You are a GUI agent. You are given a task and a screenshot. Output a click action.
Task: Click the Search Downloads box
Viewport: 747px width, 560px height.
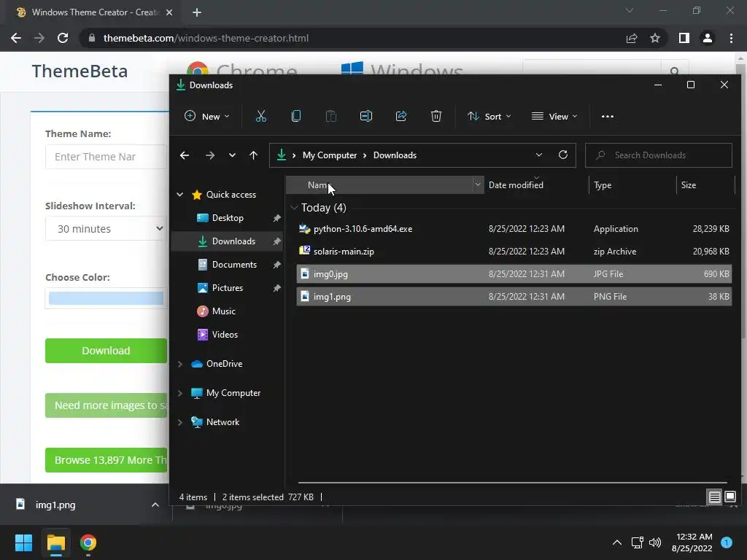pyautogui.click(x=659, y=155)
